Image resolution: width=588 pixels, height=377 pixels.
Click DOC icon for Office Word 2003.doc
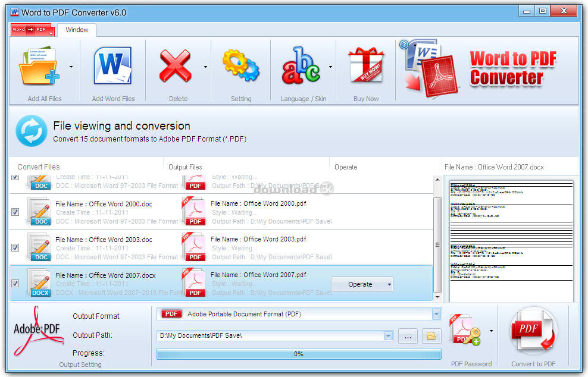(x=39, y=247)
